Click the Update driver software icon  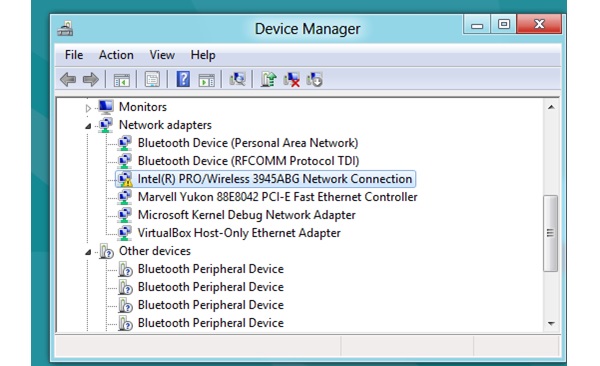(x=268, y=79)
